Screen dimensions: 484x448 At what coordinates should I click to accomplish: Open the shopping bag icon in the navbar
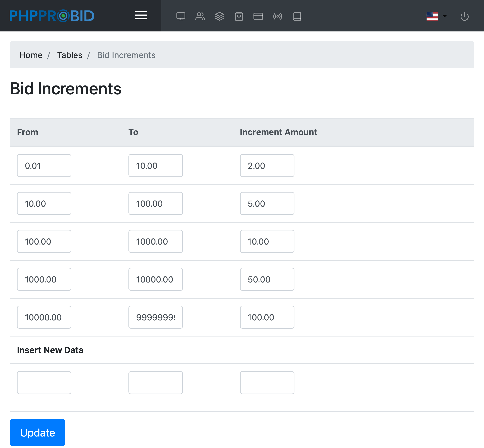[239, 16]
